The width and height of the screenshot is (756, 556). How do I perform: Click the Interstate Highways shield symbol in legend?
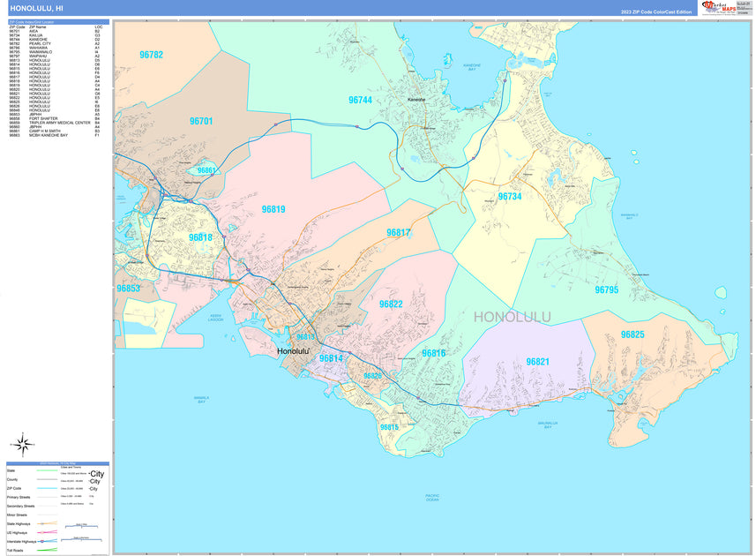[41, 541]
